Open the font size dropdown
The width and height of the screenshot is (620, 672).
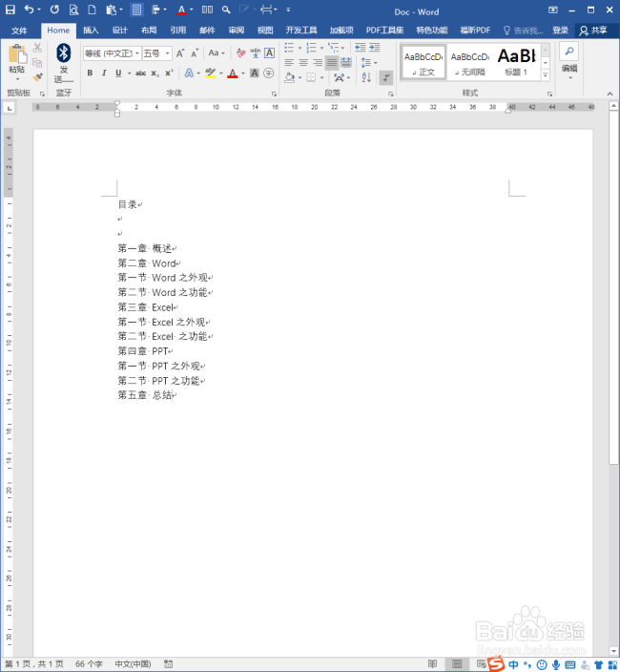pos(168,53)
